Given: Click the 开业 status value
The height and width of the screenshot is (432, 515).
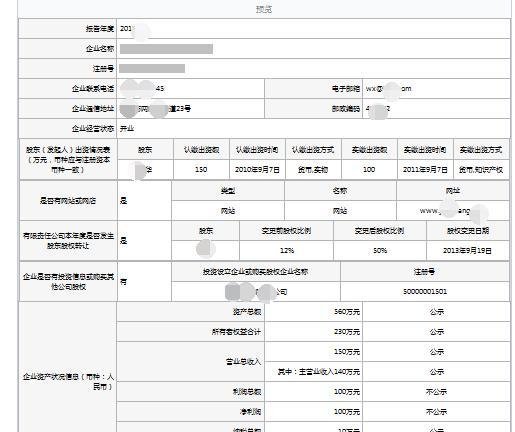Looking at the screenshot, I should click(127, 129).
